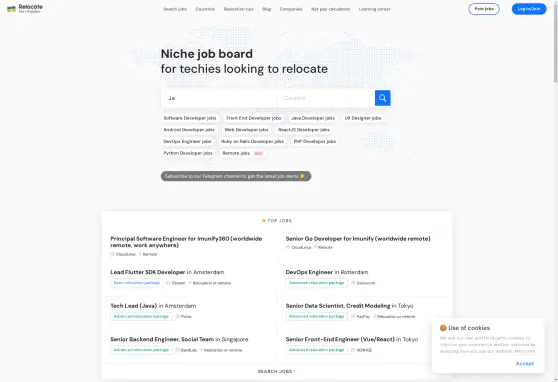Select Java Developer jobs tag
558x382 pixels.
coord(313,118)
